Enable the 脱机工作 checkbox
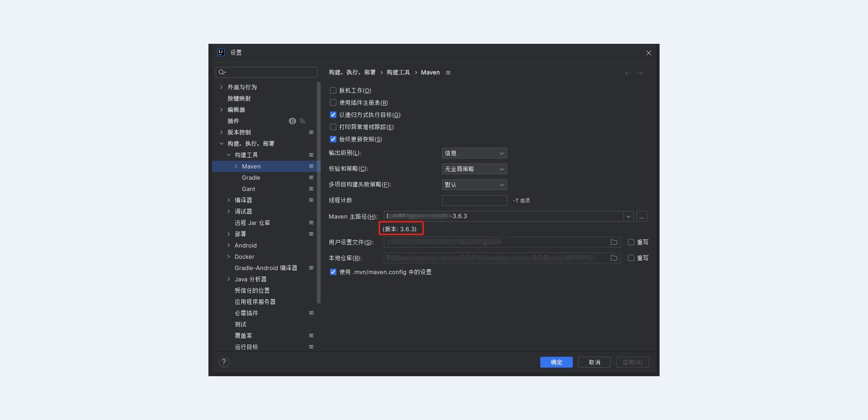868x420 pixels. tap(333, 91)
